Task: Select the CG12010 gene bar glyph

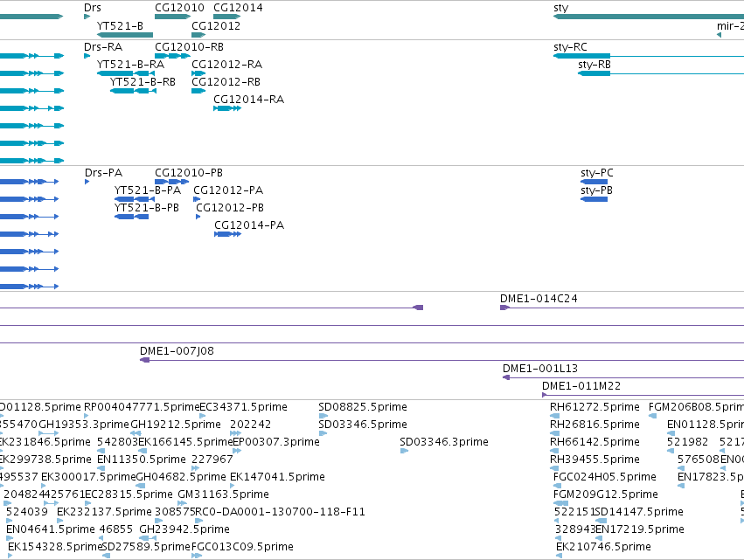Action: click(x=173, y=17)
